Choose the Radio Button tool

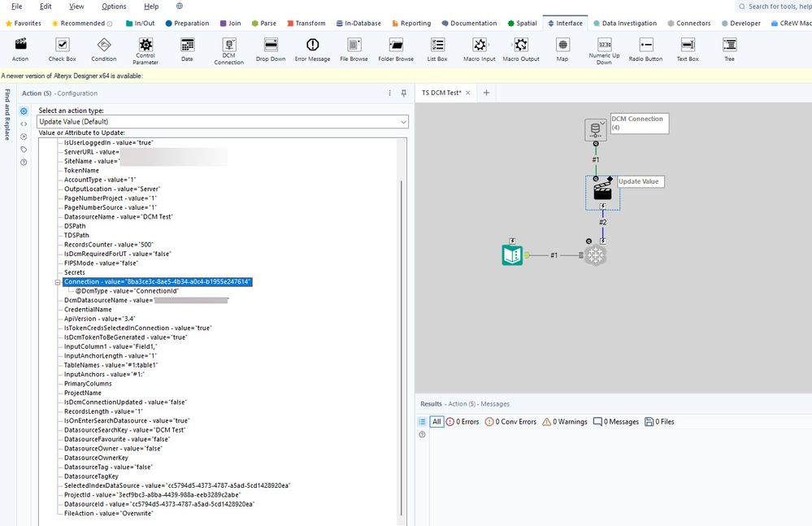pos(645,49)
